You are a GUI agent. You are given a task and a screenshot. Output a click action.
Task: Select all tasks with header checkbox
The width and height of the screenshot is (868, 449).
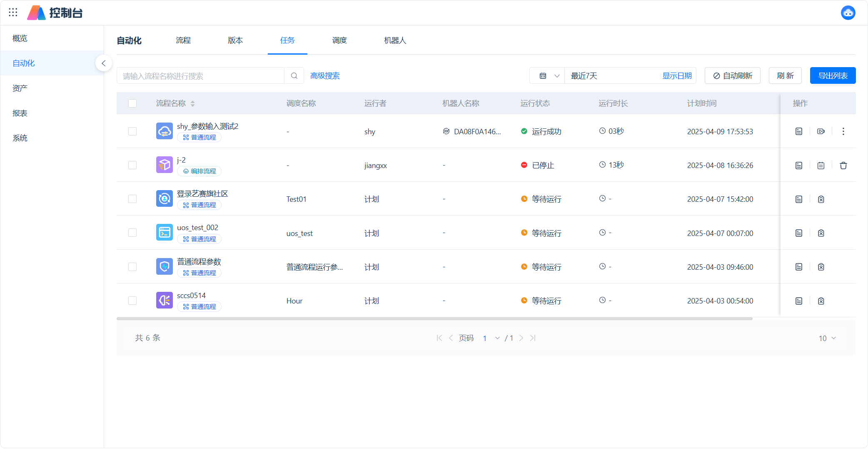132,103
